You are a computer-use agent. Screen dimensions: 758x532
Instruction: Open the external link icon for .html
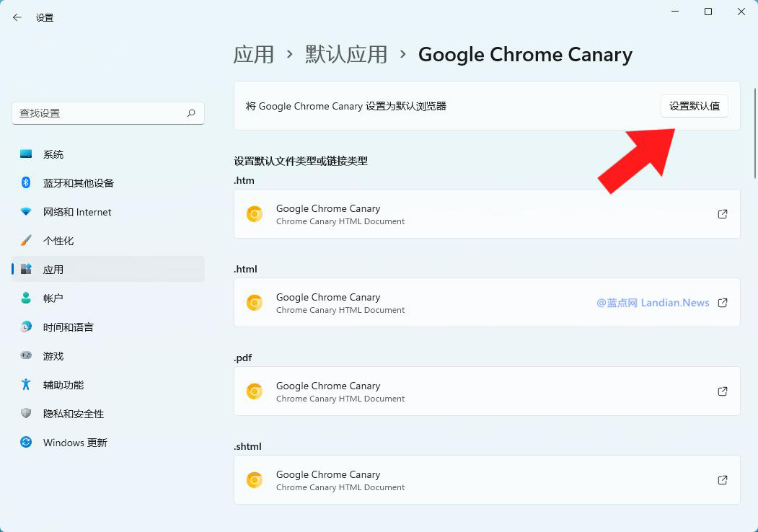[x=723, y=303]
